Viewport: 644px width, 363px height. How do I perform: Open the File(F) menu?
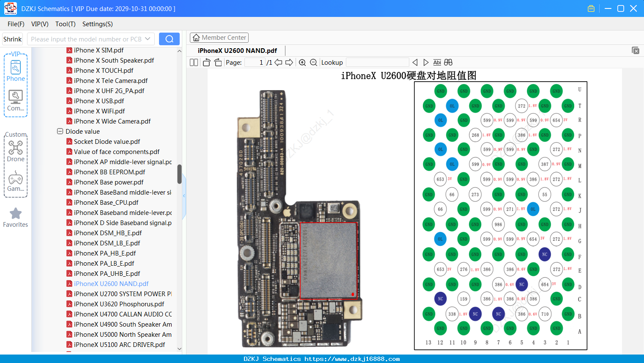click(x=16, y=24)
